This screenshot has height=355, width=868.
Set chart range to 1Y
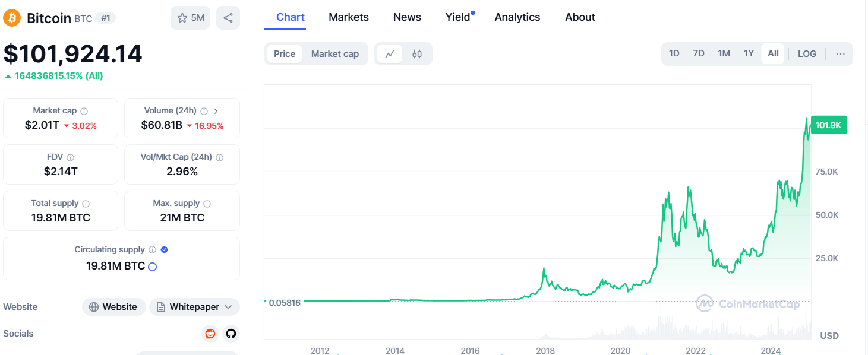pos(749,53)
